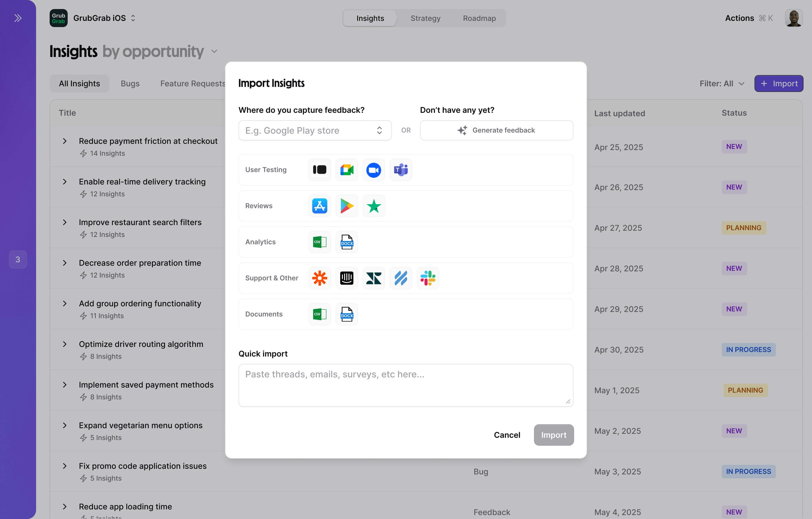Viewport: 812px width, 519px height.
Task: Switch to the Strategy tab
Action: [x=425, y=18]
